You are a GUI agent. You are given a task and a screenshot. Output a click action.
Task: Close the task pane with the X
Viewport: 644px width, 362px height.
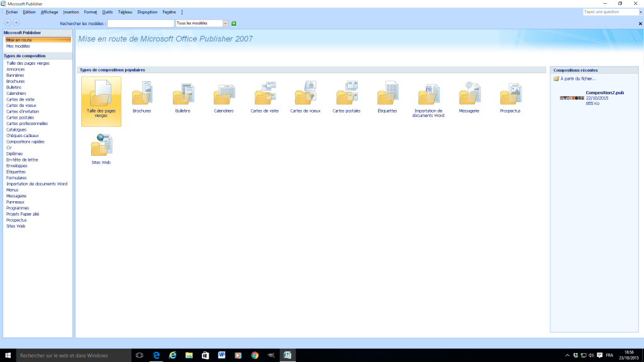(640, 24)
